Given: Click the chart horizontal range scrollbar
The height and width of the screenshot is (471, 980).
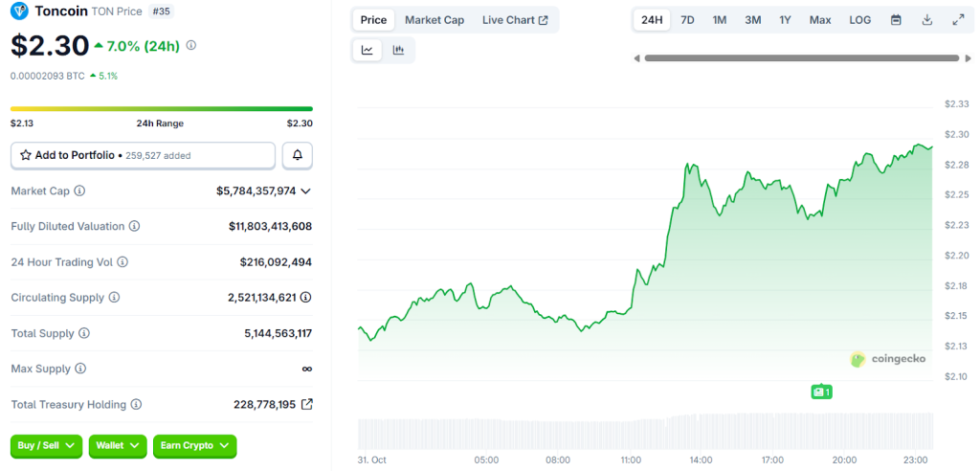Looking at the screenshot, I should (x=800, y=58).
